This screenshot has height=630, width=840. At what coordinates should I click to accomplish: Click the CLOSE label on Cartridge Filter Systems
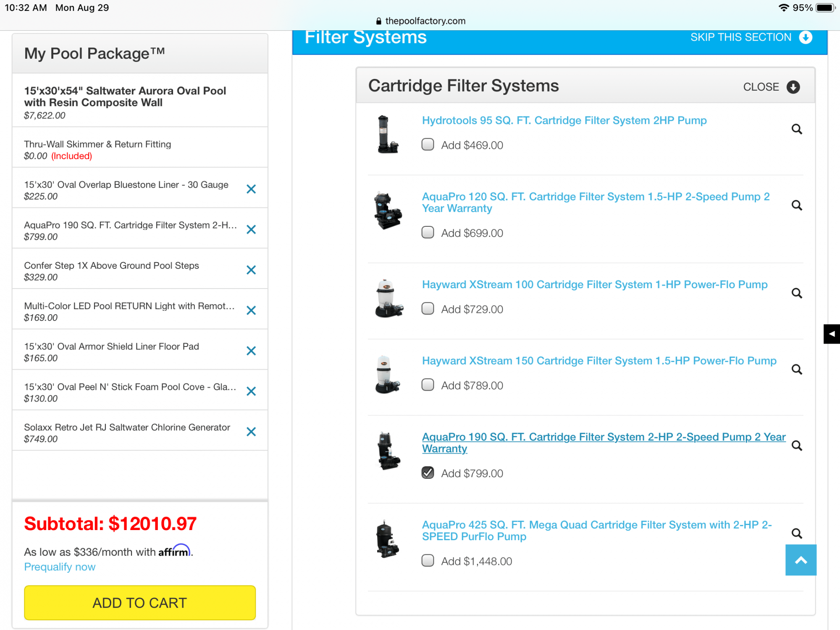point(761,87)
